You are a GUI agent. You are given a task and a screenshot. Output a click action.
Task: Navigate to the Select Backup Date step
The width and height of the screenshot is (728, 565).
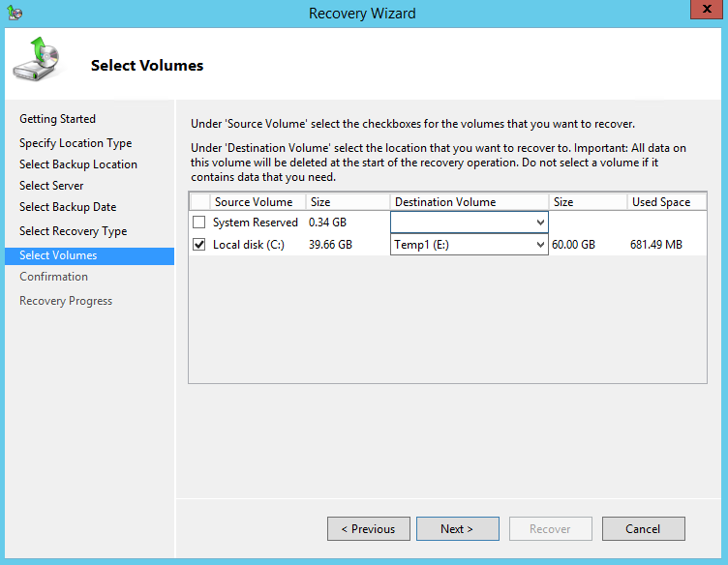coord(68,207)
